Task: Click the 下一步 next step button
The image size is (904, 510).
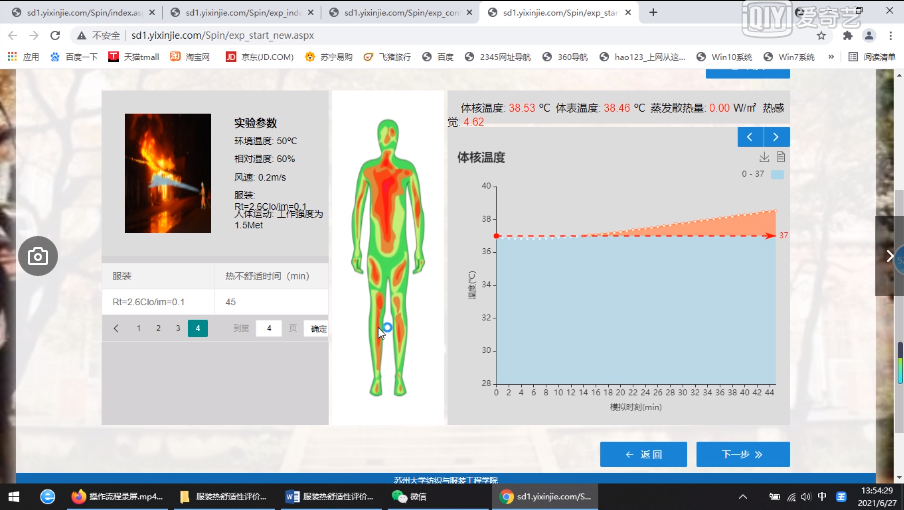Action: [742, 454]
